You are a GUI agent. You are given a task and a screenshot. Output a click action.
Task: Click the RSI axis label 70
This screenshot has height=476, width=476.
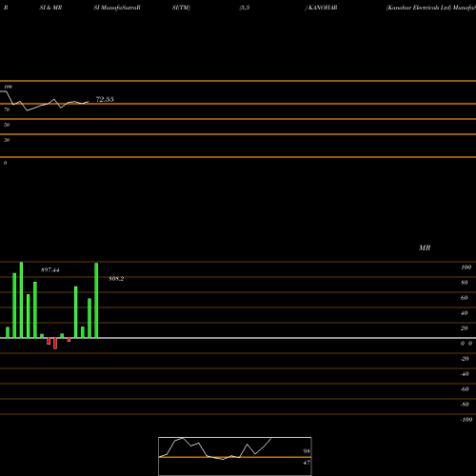click(x=7, y=109)
